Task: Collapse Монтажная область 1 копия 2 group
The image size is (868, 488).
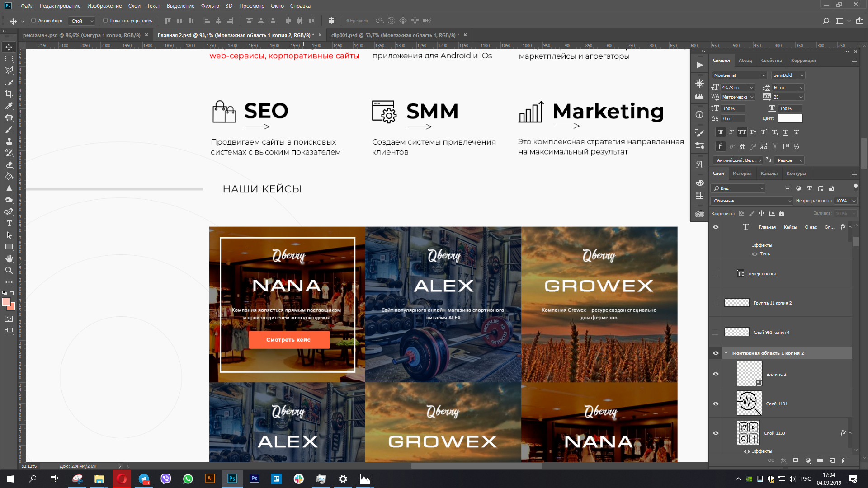Action: click(x=726, y=353)
